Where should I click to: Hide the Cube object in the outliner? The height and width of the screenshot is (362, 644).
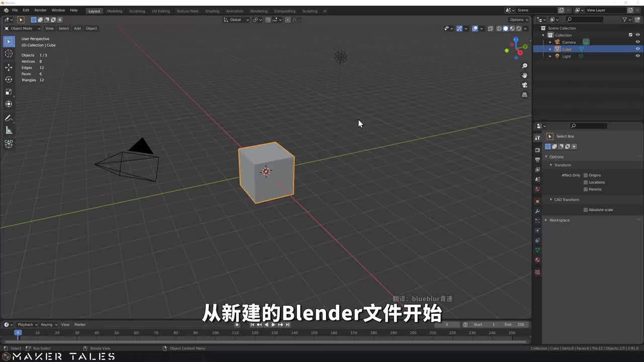[x=637, y=49]
